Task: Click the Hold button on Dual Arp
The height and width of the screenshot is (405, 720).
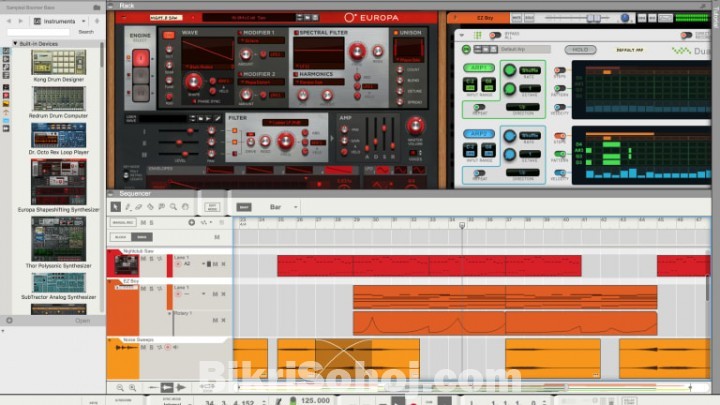Action: point(580,50)
